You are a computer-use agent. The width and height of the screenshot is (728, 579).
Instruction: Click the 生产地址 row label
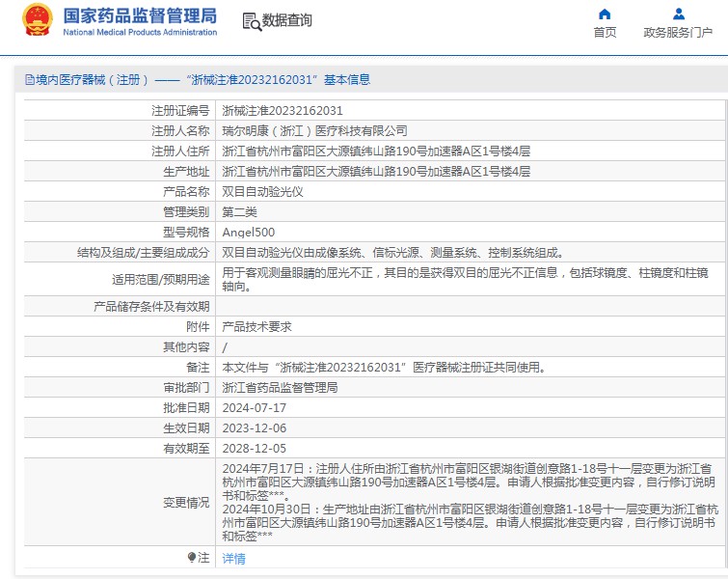pos(186,172)
